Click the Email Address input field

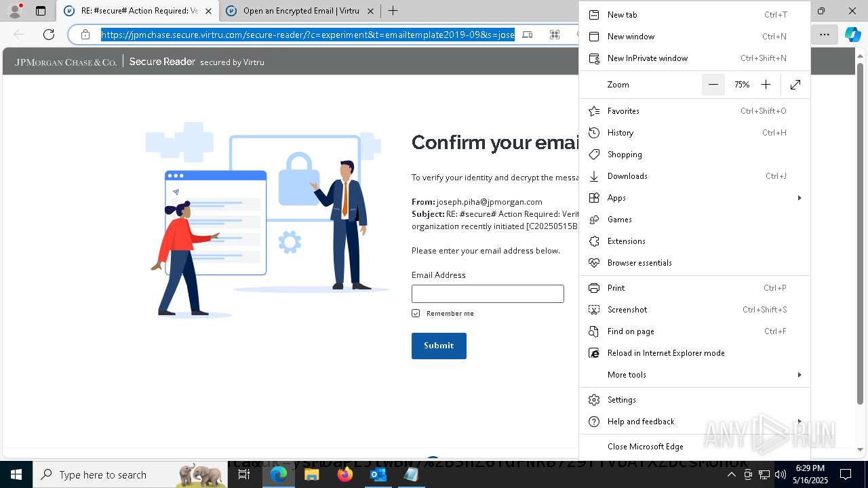488,293
